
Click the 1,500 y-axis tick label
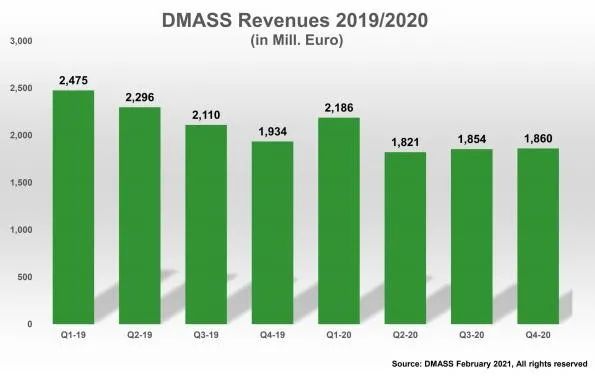pos(21,182)
